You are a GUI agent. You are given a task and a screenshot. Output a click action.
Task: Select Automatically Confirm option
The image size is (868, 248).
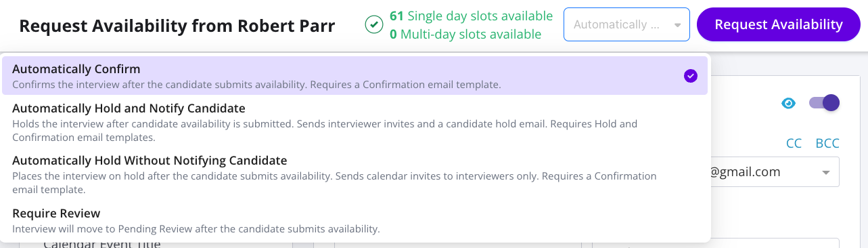(x=355, y=75)
